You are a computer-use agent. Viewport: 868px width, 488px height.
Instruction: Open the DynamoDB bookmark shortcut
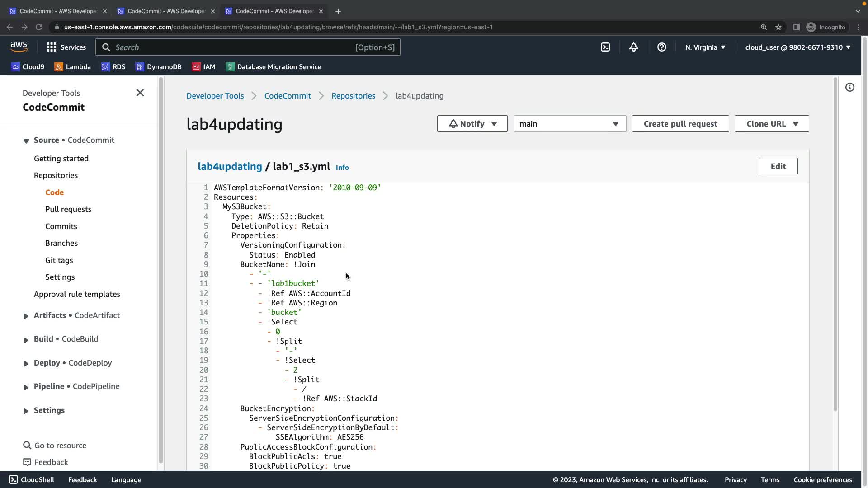click(x=158, y=66)
